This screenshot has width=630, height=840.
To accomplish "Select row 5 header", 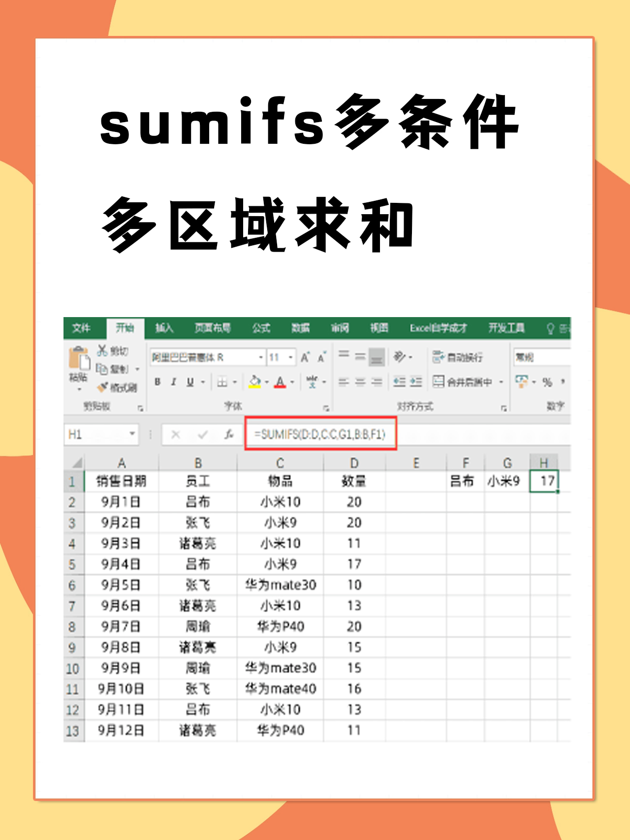I will [x=73, y=564].
